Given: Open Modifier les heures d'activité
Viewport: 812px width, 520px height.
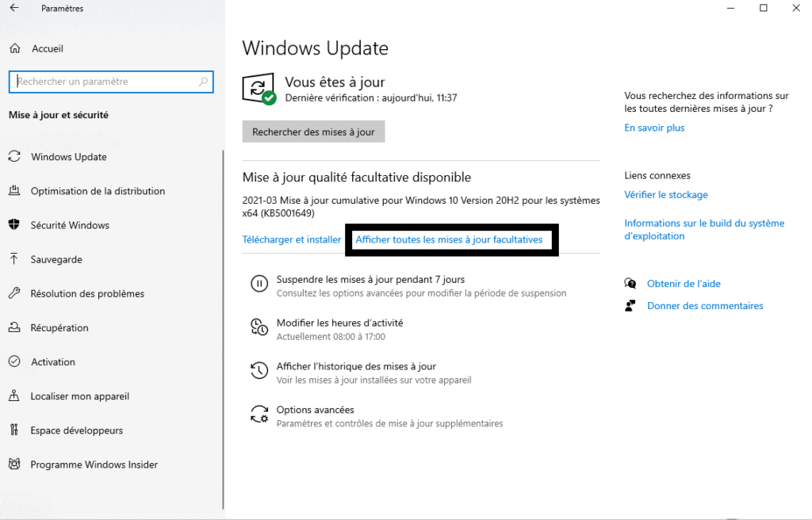Looking at the screenshot, I should point(339,323).
